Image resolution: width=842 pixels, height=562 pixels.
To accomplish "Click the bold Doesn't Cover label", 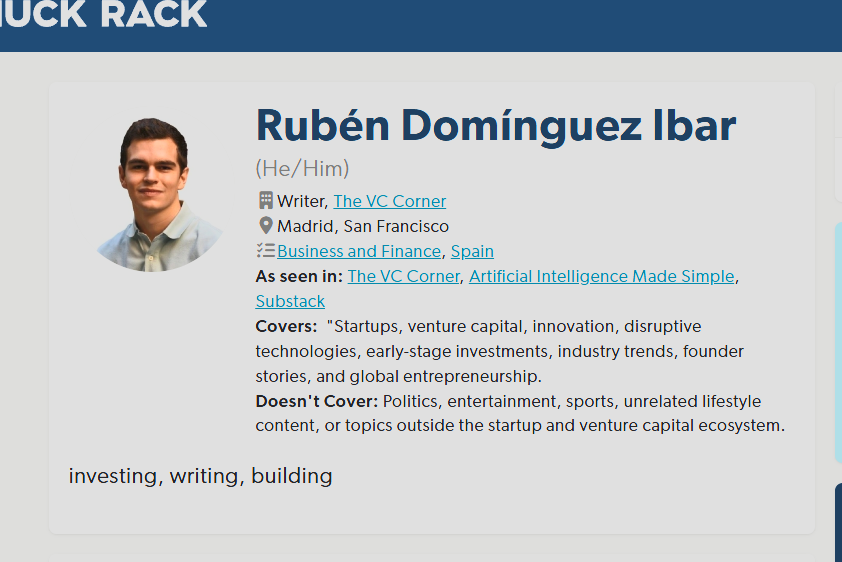I will tap(317, 401).
